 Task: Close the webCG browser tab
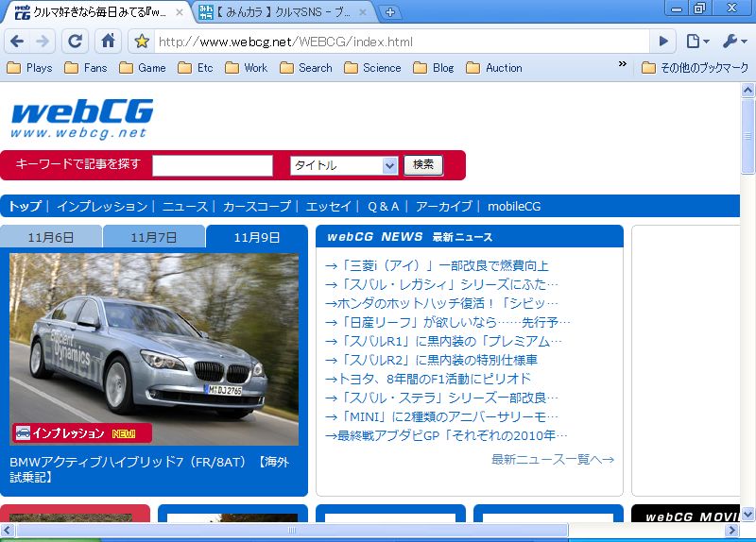click(180, 12)
